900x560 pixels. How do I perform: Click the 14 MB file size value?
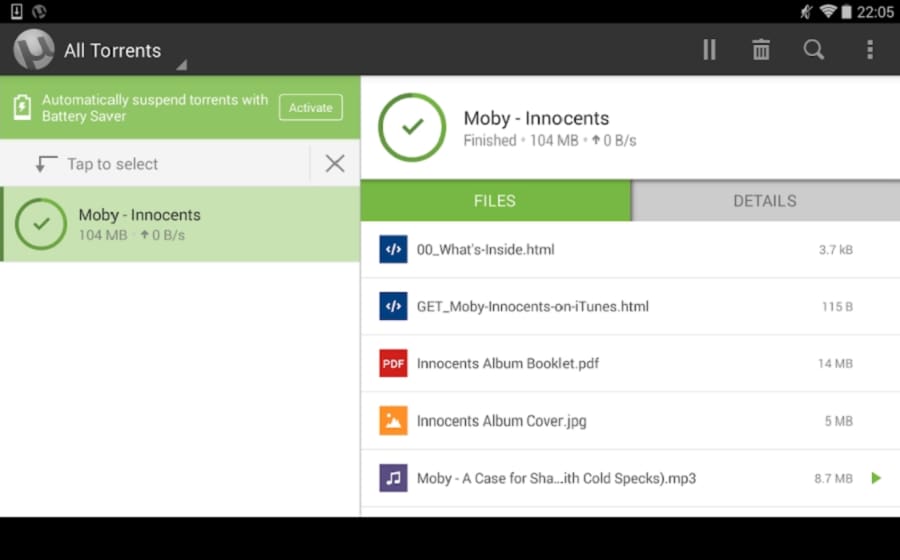[x=835, y=363]
